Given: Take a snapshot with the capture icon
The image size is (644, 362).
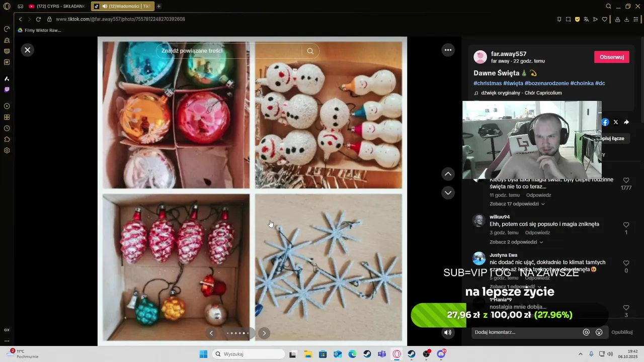Looking at the screenshot, I should click(568, 19).
